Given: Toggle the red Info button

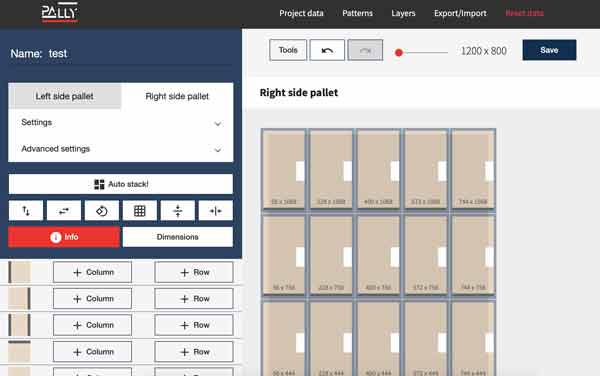Looking at the screenshot, I should tap(64, 237).
